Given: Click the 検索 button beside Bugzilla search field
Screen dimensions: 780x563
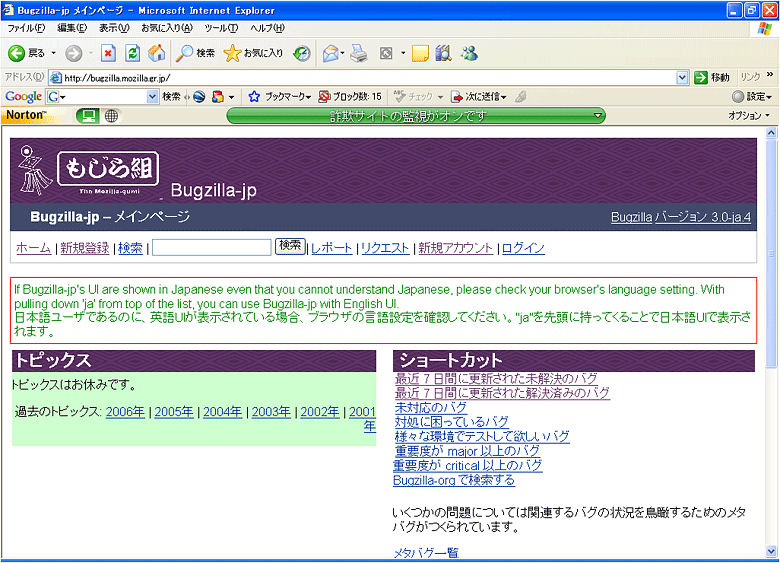Looking at the screenshot, I should [290, 246].
